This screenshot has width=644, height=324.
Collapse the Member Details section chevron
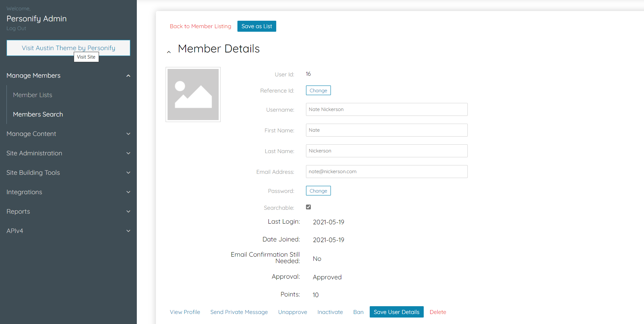(x=169, y=52)
